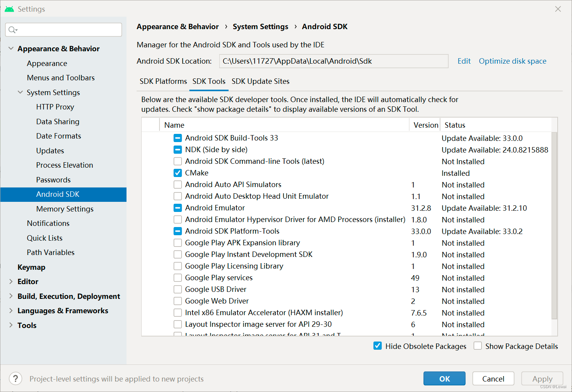Image resolution: width=572 pixels, height=392 pixels.
Task: Click the search magnifier icon in sidebar
Action: (x=13, y=30)
